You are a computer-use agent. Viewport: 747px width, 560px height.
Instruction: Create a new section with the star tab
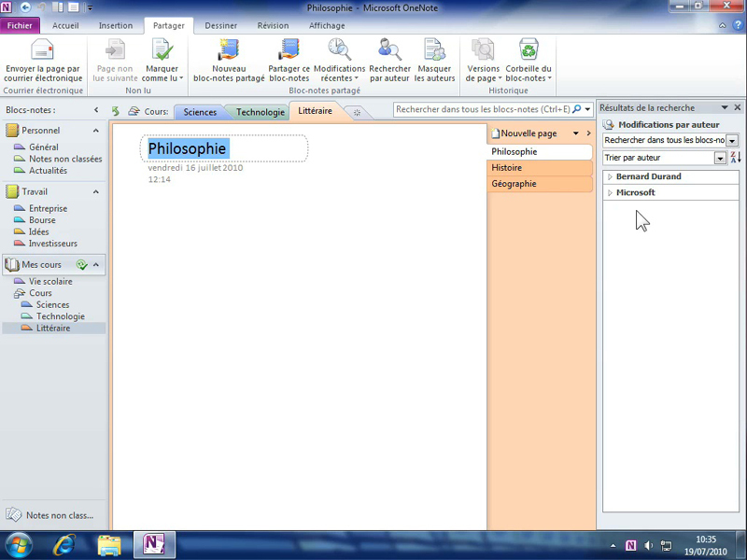(357, 112)
